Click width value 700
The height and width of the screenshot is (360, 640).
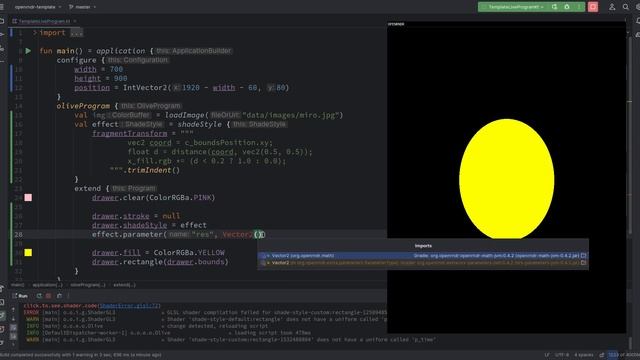coord(116,69)
